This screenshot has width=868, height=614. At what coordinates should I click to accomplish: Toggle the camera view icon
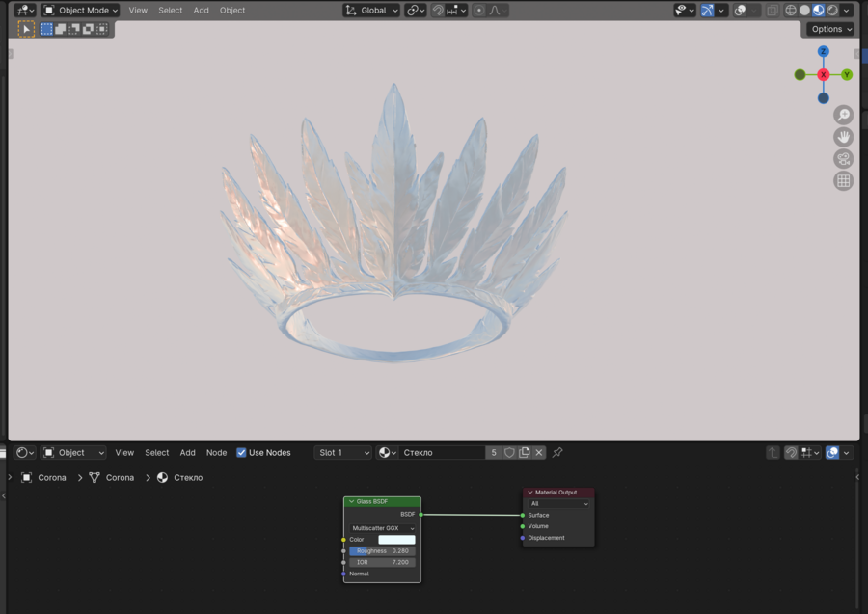(844, 159)
